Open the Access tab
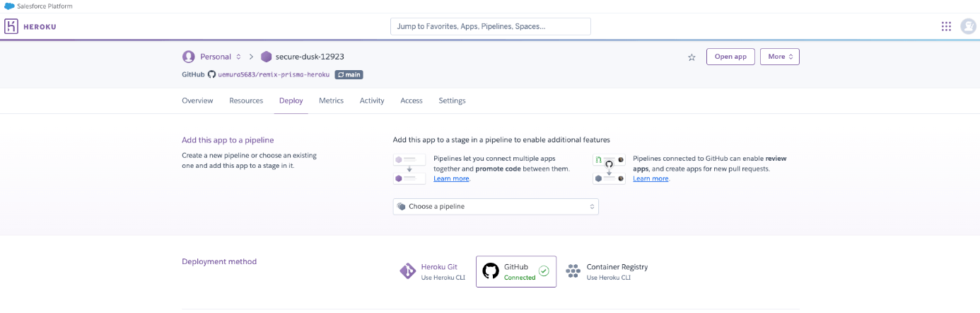 coord(412,101)
